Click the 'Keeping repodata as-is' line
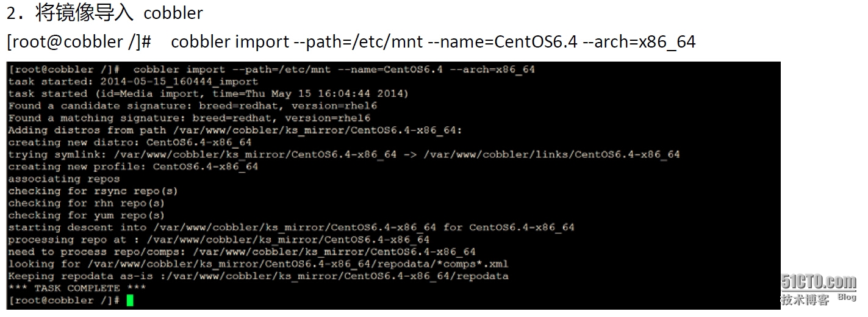Screen dimensions: 868x317 (x=258, y=276)
